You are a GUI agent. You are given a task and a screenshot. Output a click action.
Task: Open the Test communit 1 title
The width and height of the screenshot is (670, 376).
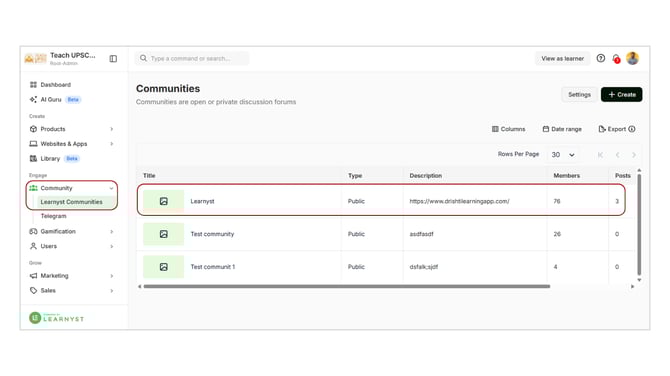click(213, 267)
